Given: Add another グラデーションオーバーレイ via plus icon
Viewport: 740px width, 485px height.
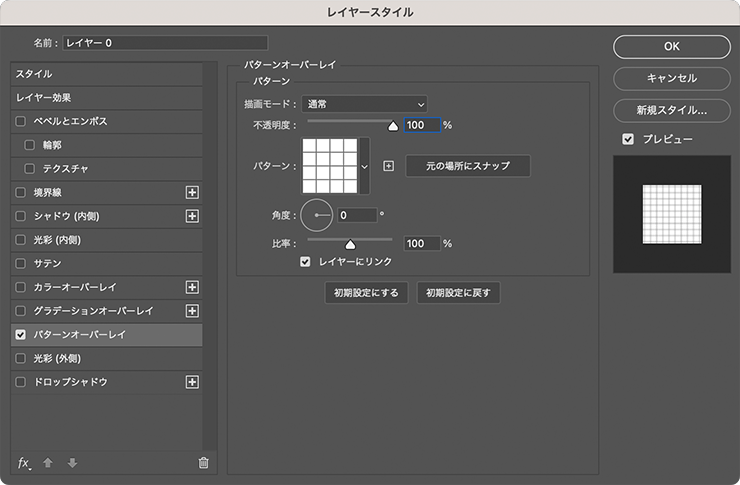Looking at the screenshot, I should click(192, 311).
